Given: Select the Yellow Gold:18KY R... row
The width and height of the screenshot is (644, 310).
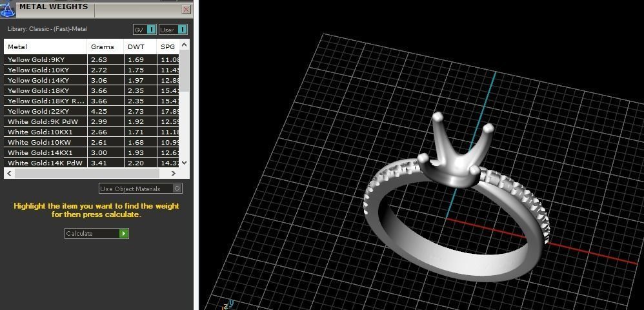Looking at the screenshot, I should click(x=91, y=101).
